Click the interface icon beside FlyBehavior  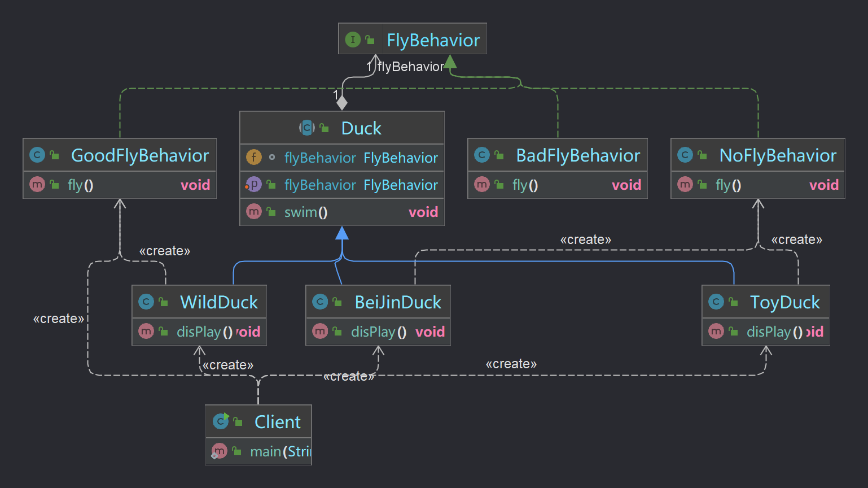pos(353,40)
